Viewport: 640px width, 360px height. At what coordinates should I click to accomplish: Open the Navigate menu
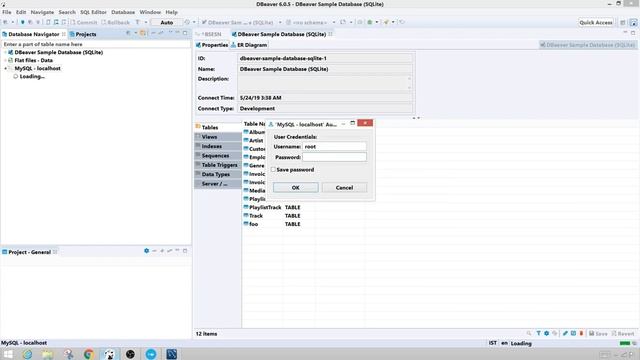(42, 12)
